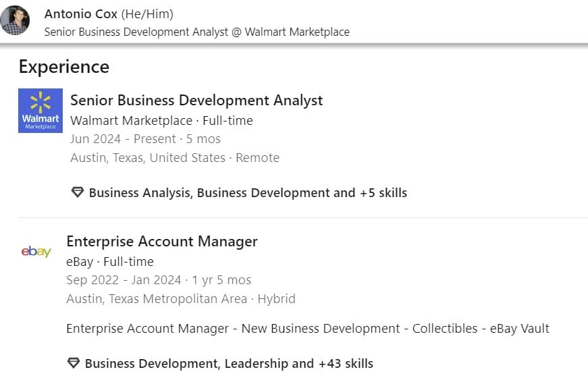
Task: Click the diamond skills icon under eBay role
Action: click(74, 363)
